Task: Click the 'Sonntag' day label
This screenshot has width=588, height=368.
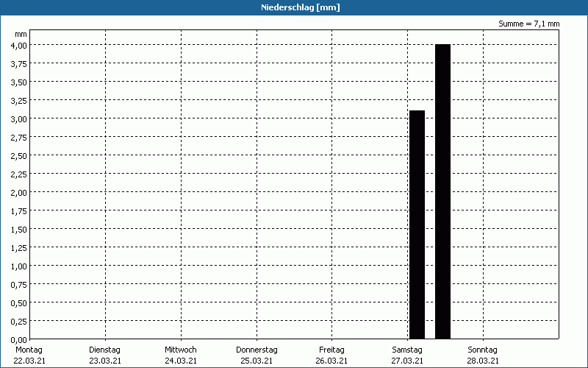Action: coord(483,350)
